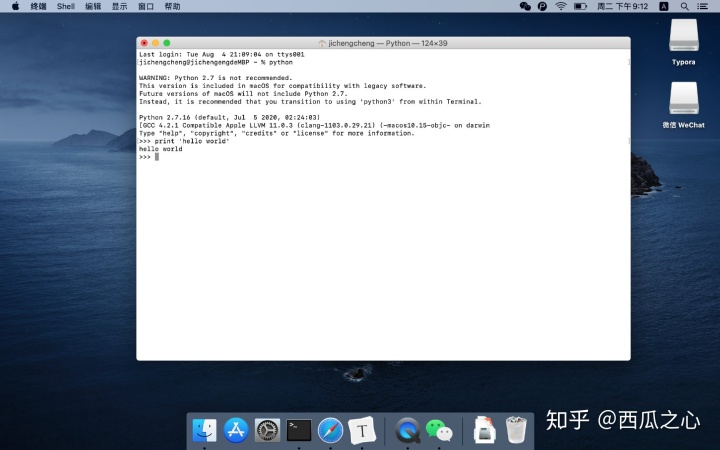This screenshot has height=450, width=720.
Task: Click the 'Type "help", "copyright"' information line
Action: coord(276,133)
